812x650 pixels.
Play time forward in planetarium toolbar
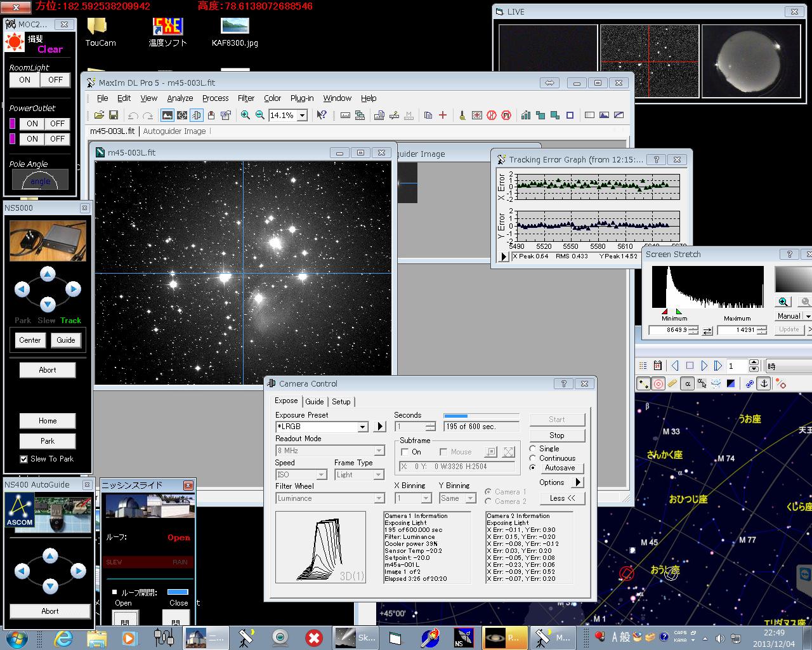pos(704,366)
